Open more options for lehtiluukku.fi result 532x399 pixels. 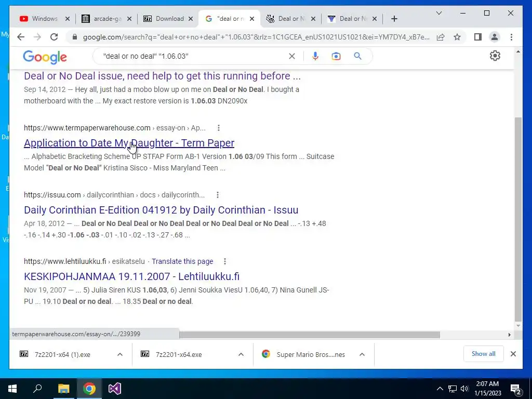click(x=224, y=261)
